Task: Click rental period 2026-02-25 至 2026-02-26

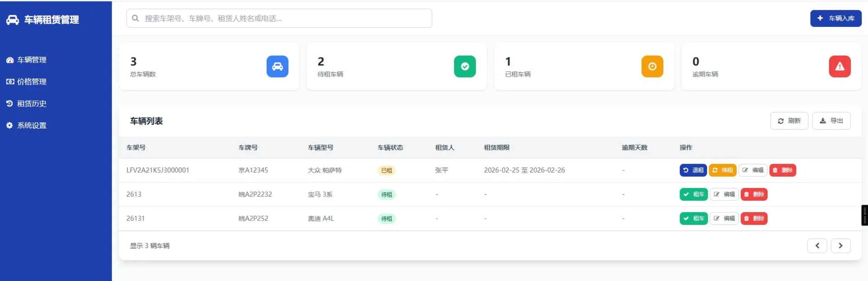Action: pos(524,170)
